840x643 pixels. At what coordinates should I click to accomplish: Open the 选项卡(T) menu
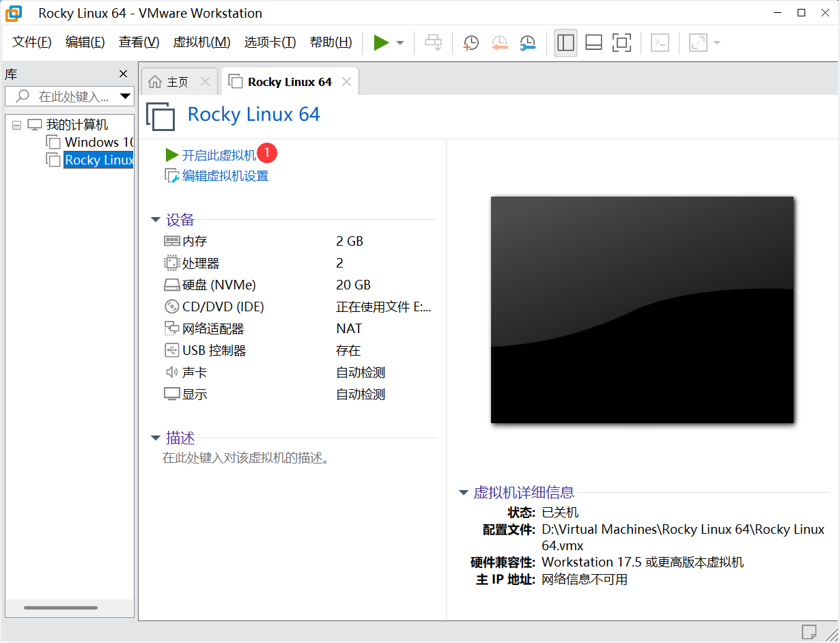[x=270, y=42]
